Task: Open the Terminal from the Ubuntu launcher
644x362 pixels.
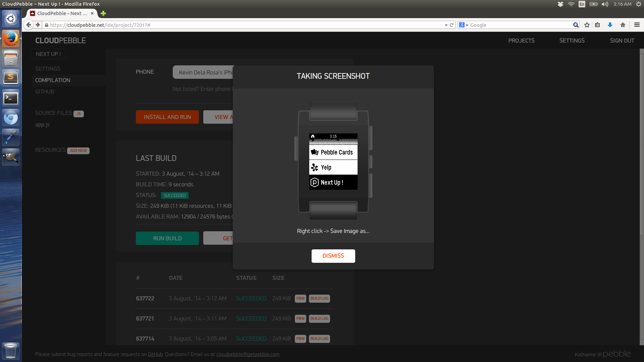Action: (11, 98)
